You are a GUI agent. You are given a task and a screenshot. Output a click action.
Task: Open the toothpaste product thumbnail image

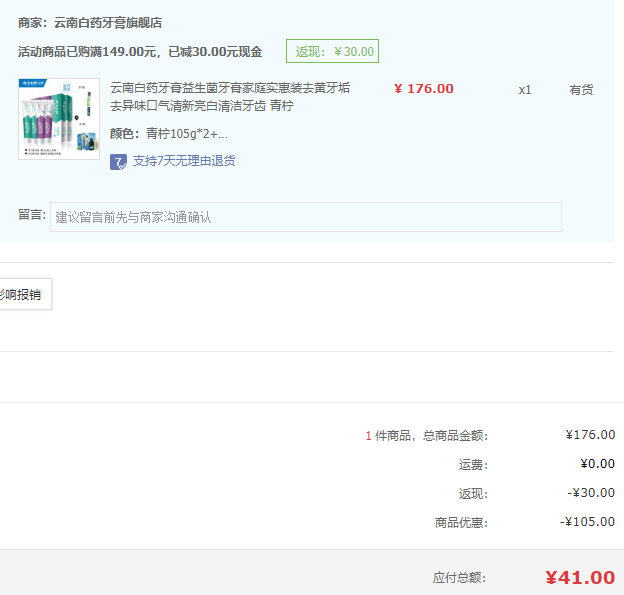(x=59, y=119)
